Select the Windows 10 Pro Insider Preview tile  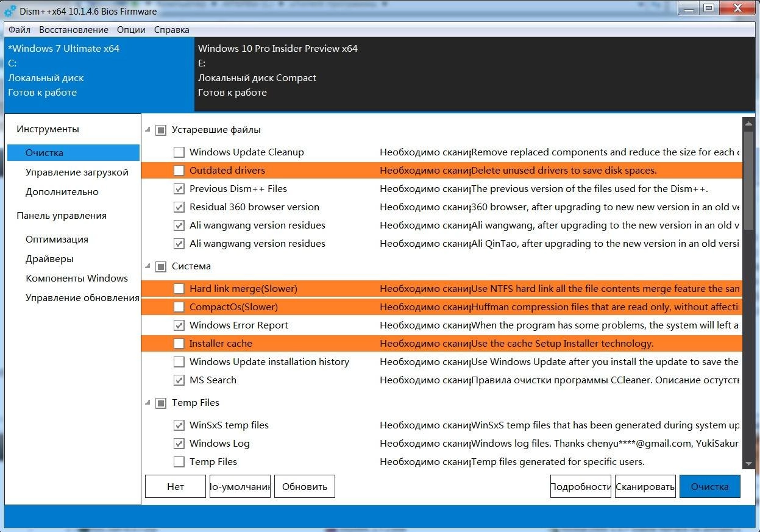[x=475, y=75]
